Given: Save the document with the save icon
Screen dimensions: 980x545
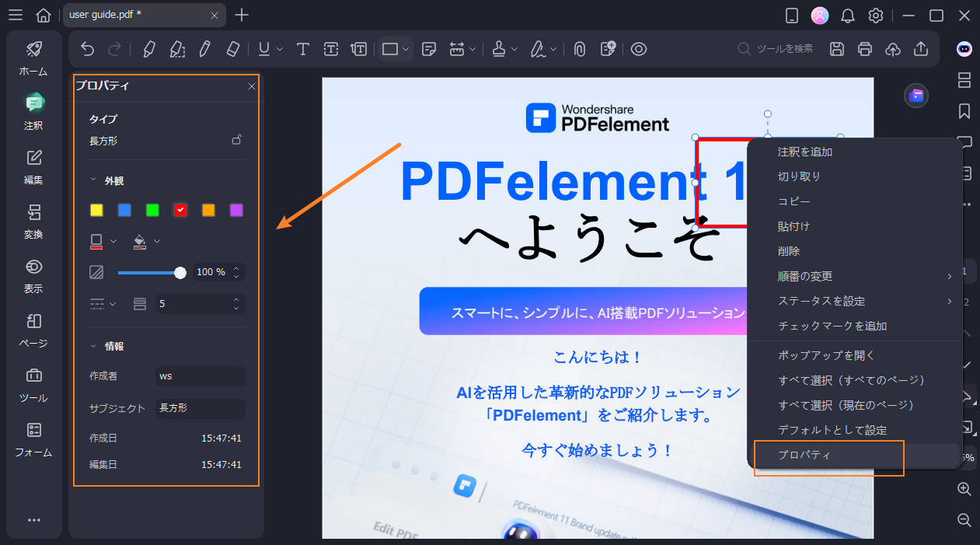Looking at the screenshot, I should pos(836,48).
